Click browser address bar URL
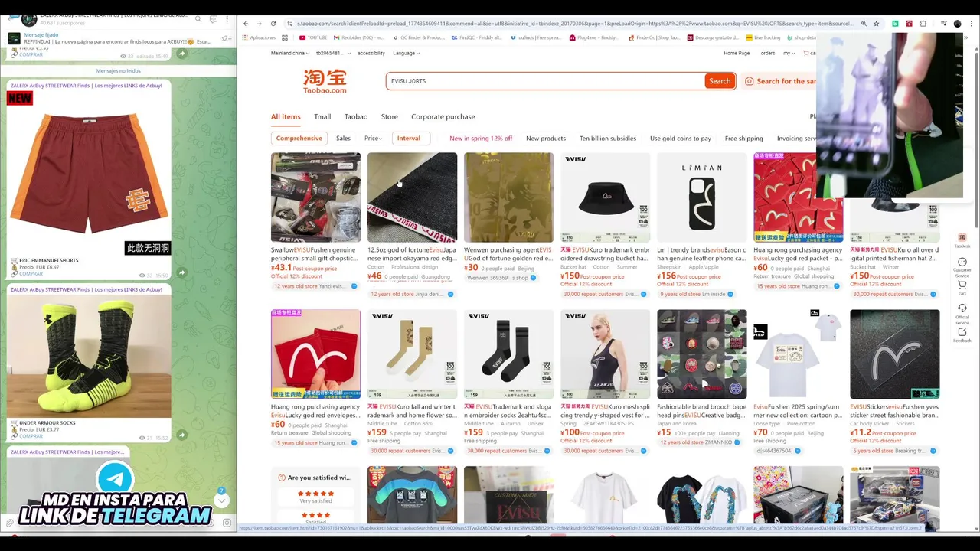980x551 pixels. coord(574,24)
